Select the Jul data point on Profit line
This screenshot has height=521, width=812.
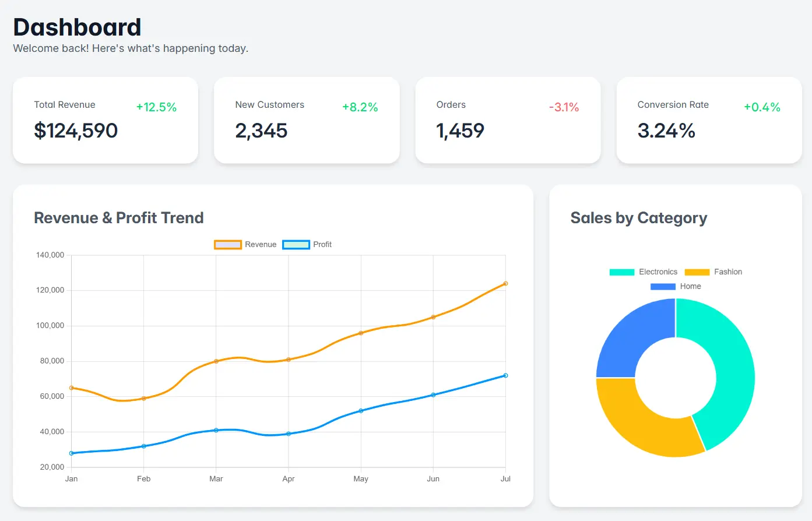pos(505,375)
